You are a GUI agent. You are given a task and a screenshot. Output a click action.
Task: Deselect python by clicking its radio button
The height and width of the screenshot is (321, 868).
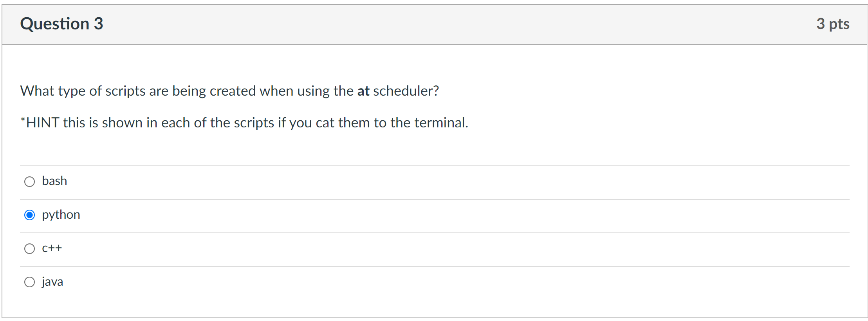coord(29,215)
